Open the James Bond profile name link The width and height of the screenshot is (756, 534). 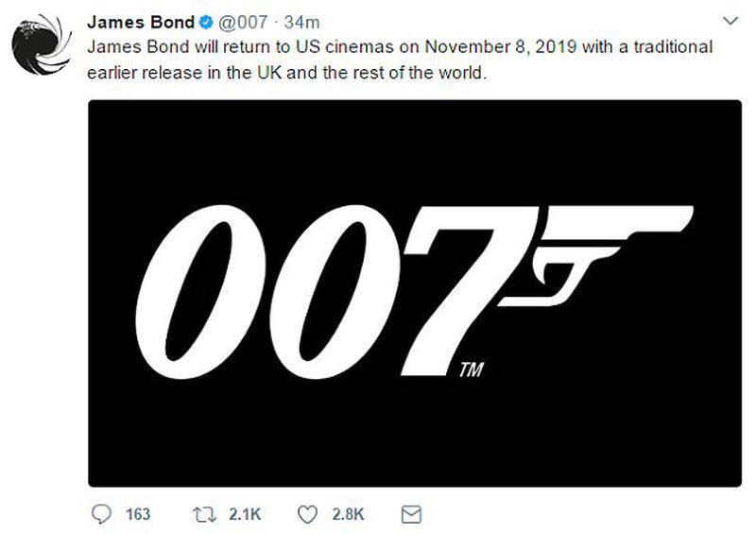(139, 22)
